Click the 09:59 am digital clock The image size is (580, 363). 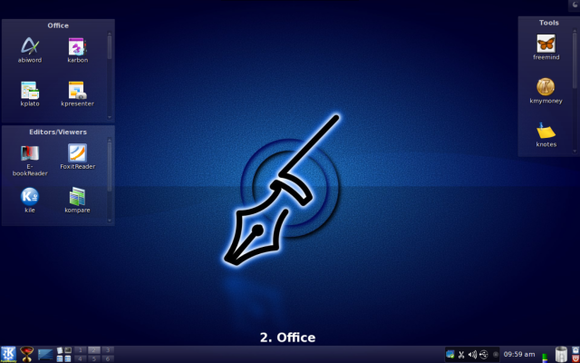pyautogui.click(x=519, y=354)
